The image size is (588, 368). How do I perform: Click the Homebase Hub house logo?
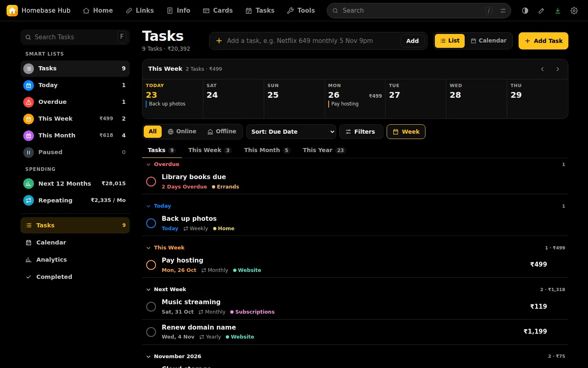[x=12, y=11]
